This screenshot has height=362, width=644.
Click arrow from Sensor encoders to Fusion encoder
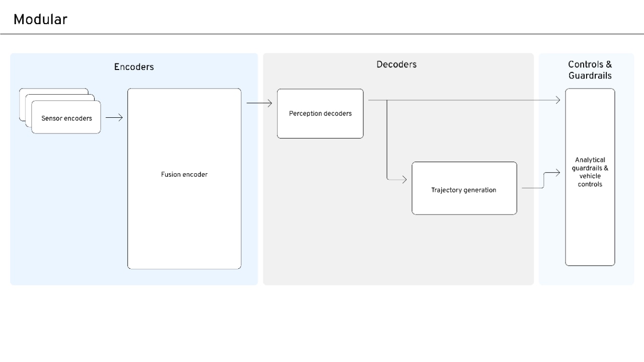pyautogui.click(x=114, y=118)
